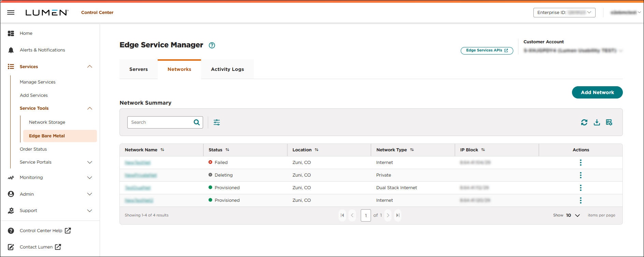Open Add Services in sidebar

click(34, 95)
